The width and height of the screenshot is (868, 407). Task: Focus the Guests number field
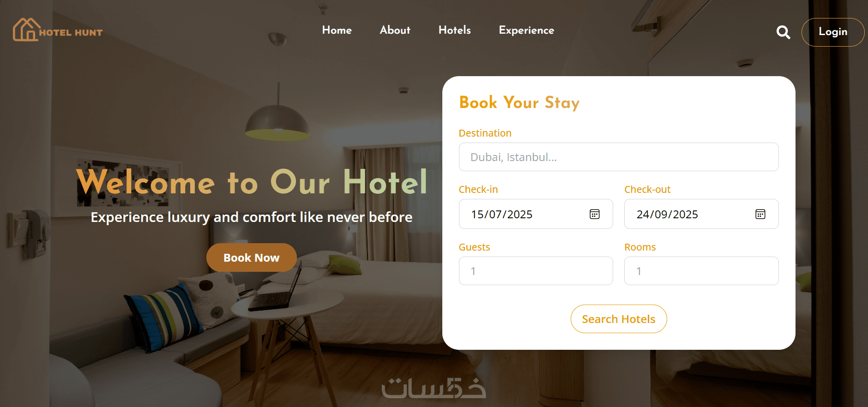click(536, 271)
